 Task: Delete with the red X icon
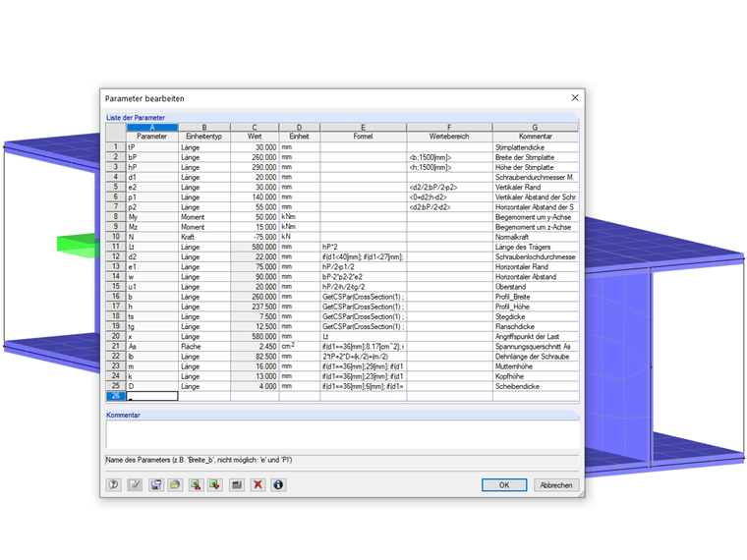click(258, 484)
